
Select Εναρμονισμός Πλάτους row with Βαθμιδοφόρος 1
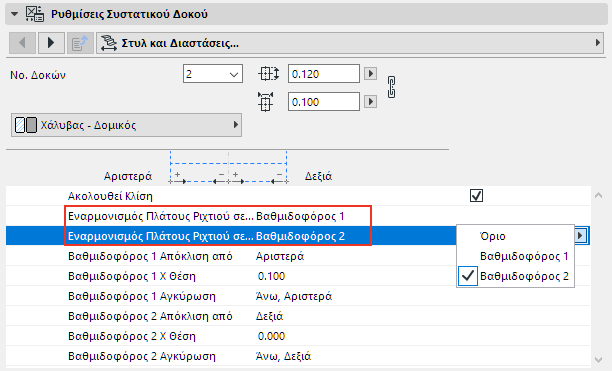(298, 216)
